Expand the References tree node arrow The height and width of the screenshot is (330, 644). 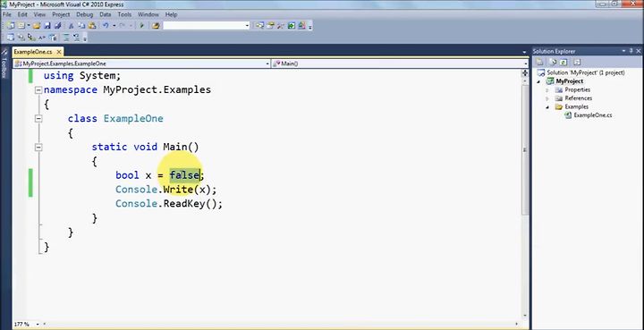(x=547, y=98)
